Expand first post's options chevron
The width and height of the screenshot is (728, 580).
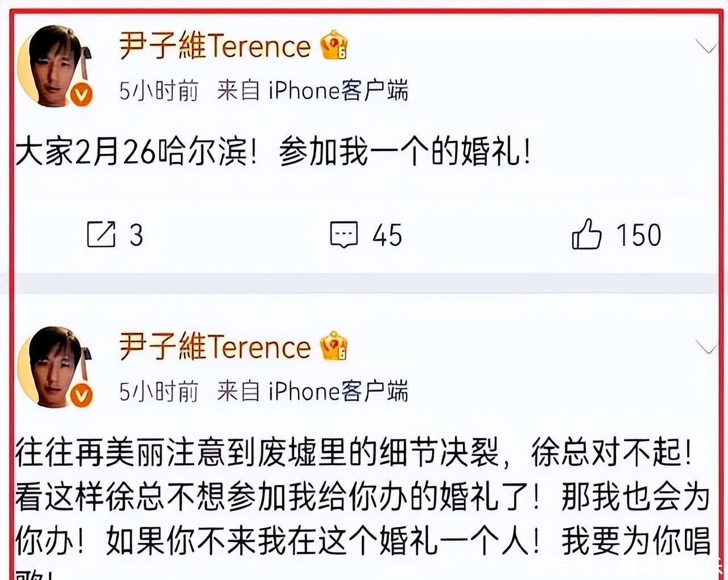pyautogui.click(x=706, y=47)
